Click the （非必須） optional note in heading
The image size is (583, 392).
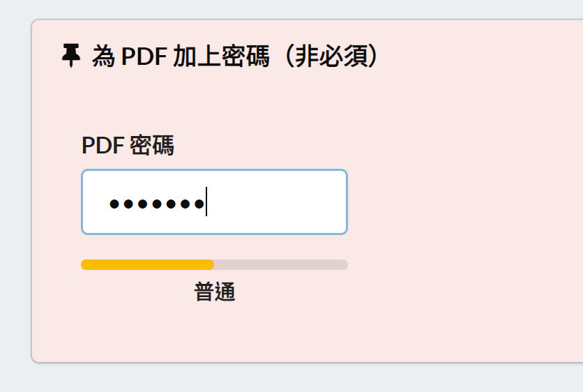[x=328, y=56]
